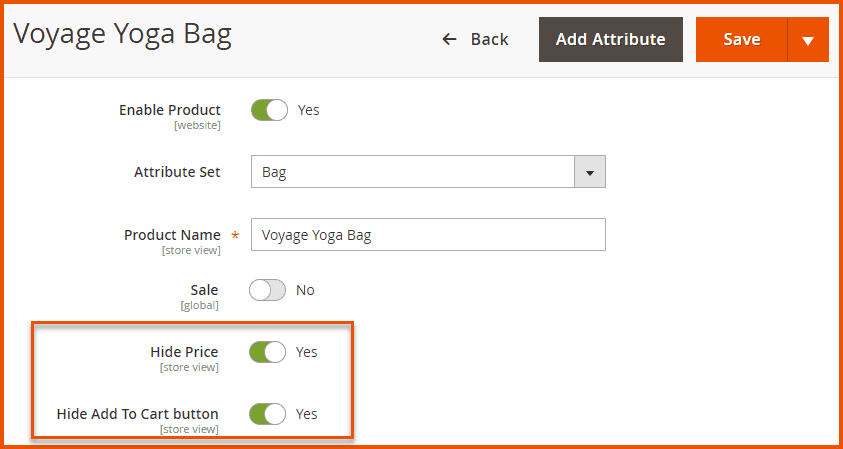This screenshot has height=449, width=843.
Task: Click the Voyage Yoga Bag page title
Action: tap(122, 36)
